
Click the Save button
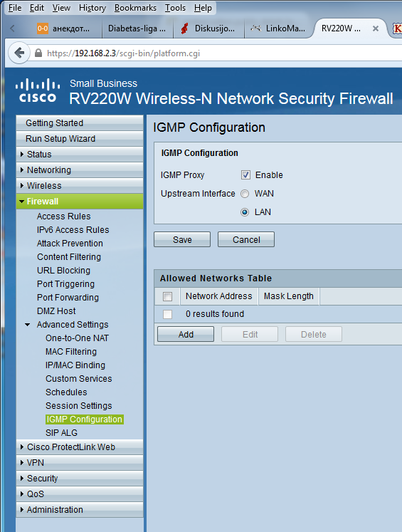tap(182, 239)
